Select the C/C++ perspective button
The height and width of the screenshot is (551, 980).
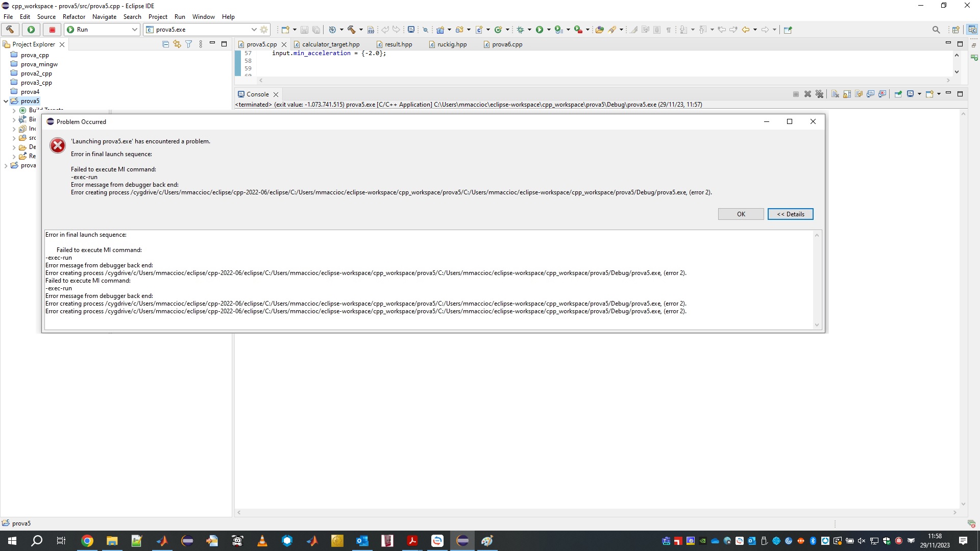972,30
